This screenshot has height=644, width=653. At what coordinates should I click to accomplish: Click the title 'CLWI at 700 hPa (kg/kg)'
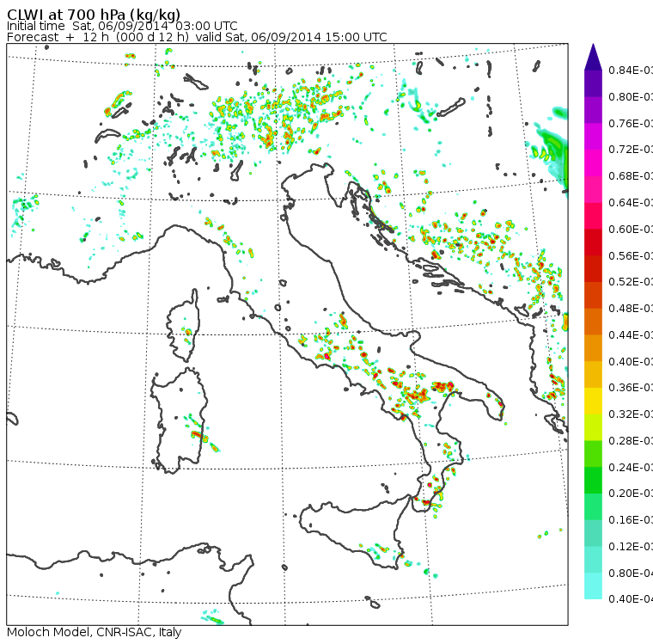pos(94,15)
